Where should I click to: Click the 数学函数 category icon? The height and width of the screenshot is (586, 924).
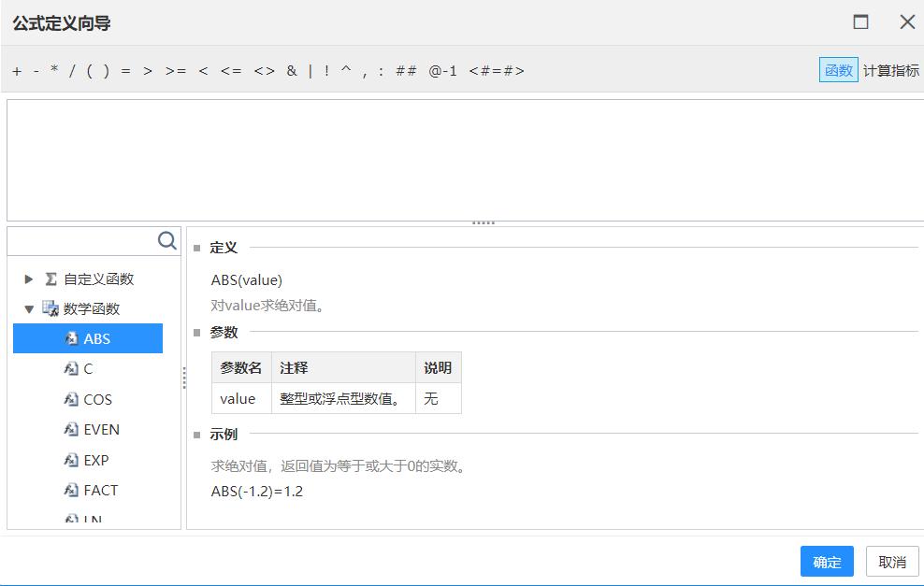pyautogui.click(x=51, y=307)
